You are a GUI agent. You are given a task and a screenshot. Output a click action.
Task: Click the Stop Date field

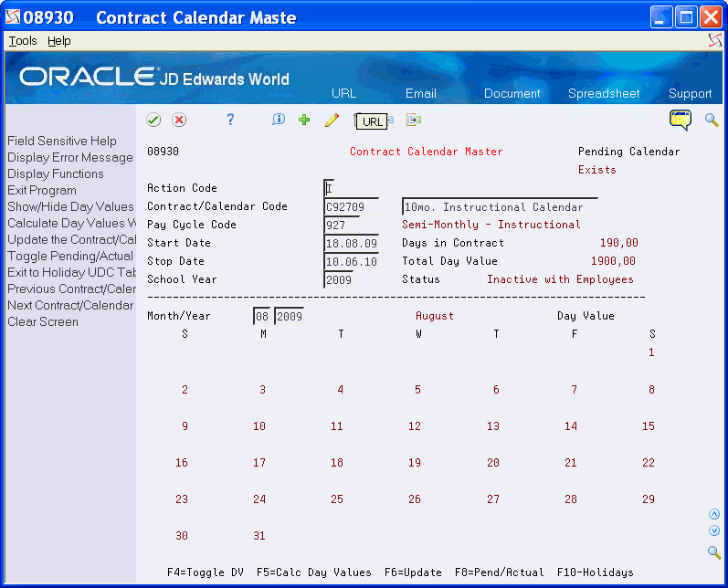tap(351, 262)
